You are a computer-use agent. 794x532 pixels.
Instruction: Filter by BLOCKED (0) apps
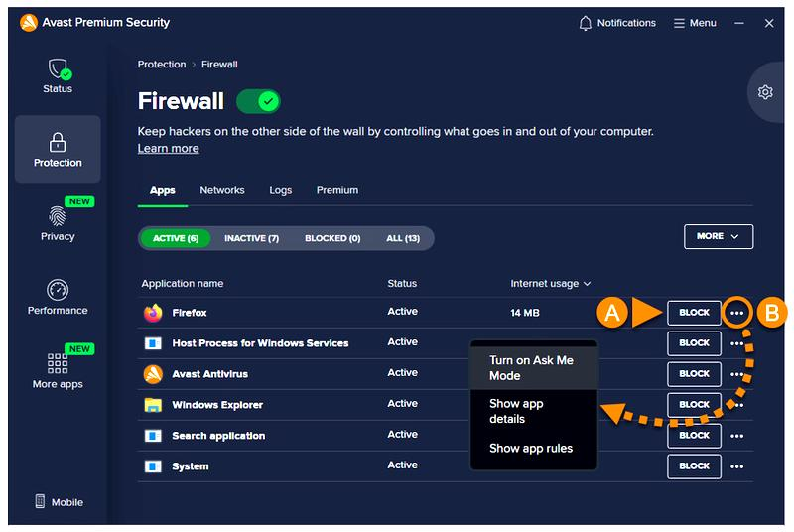[332, 238]
